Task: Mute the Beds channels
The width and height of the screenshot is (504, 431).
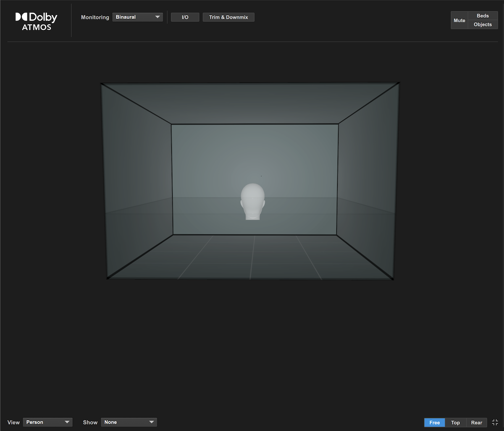Action: [x=483, y=16]
